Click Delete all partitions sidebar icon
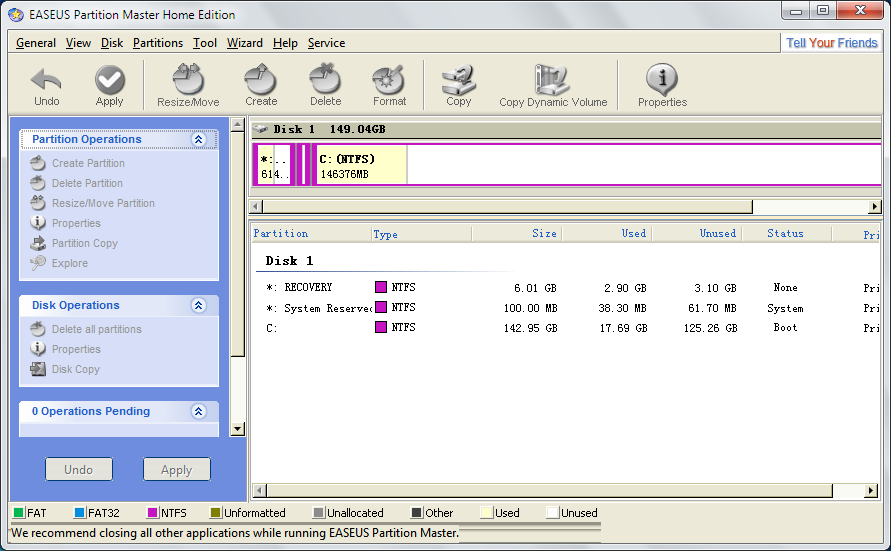 [x=38, y=329]
